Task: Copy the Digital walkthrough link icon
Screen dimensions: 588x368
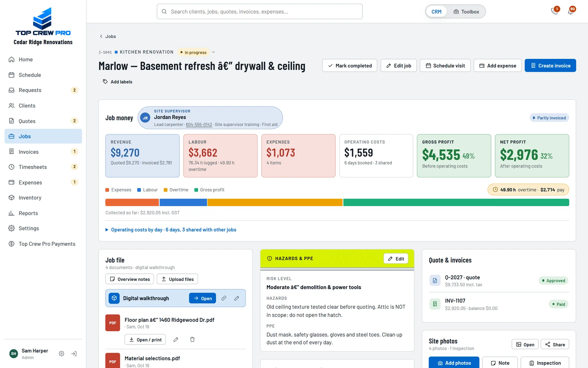Action: coord(224,298)
